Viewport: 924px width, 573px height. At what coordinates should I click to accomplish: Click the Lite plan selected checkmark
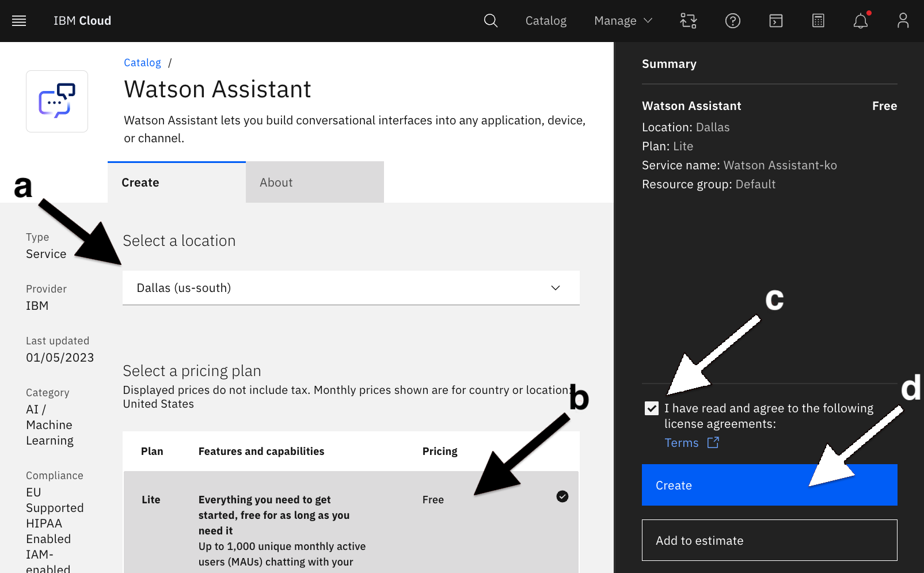tap(562, 496)
